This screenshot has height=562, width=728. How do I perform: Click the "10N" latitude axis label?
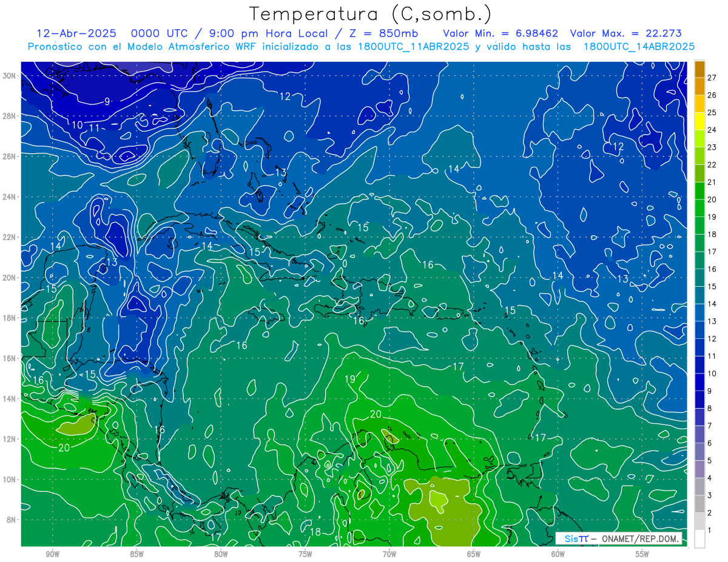[x=10, y=480]
